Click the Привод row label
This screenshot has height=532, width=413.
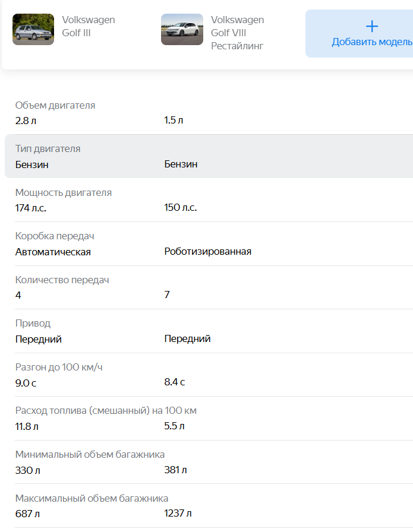[x=33, y=323]
